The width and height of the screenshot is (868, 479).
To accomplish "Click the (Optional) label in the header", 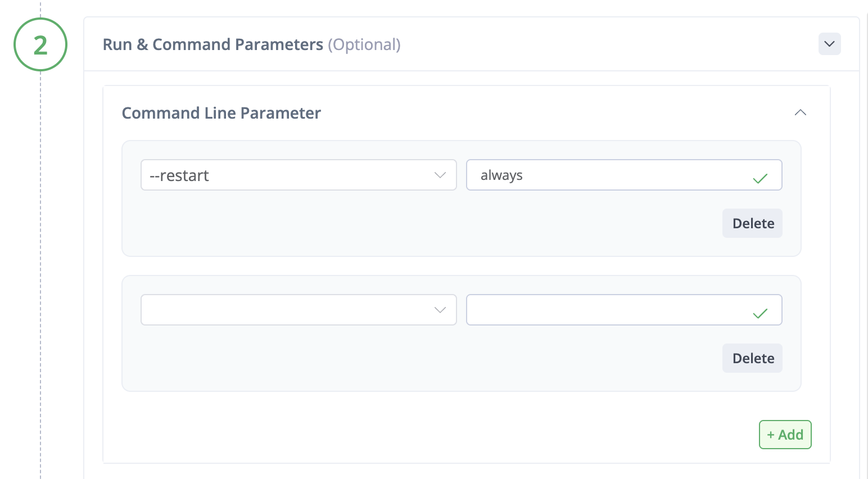I will coord(364,44).
